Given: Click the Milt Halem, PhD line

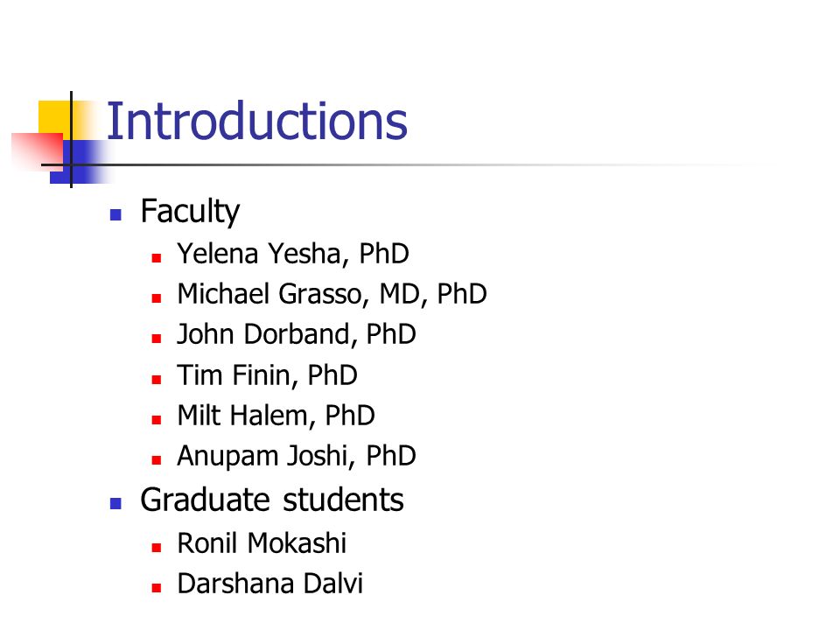Looking at the screenshot, I should (276, 416).
